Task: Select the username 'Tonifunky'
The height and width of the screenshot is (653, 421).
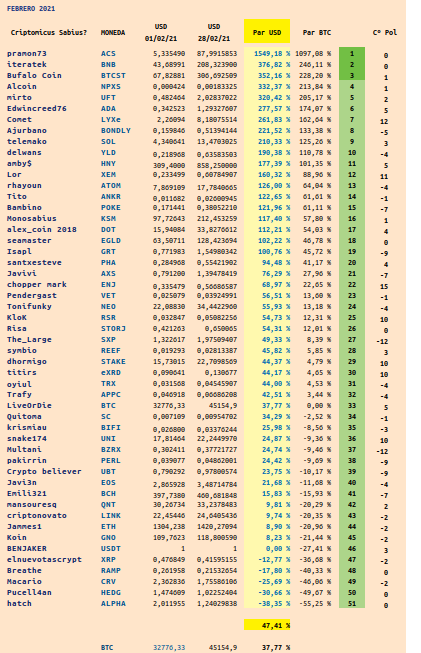Action: (29, 306)
